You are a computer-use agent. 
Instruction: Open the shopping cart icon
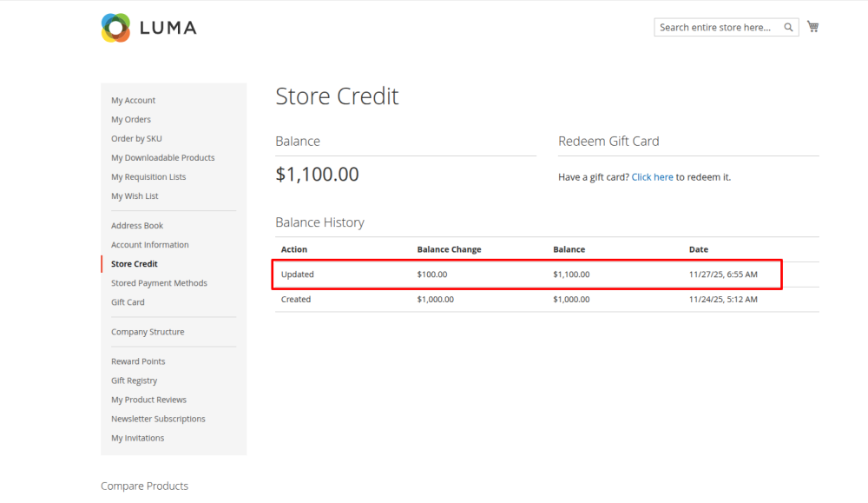812,27
